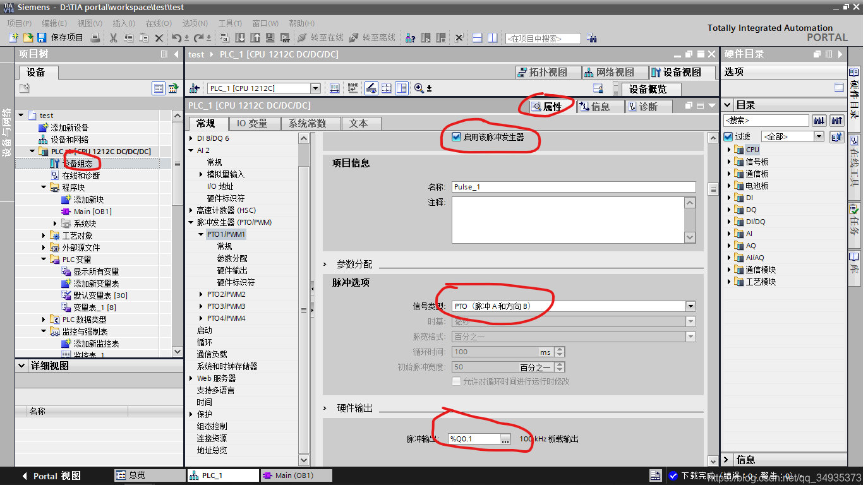Expand 高速计数器 (HSC) node
868x490 pixels.
point(191,210)
